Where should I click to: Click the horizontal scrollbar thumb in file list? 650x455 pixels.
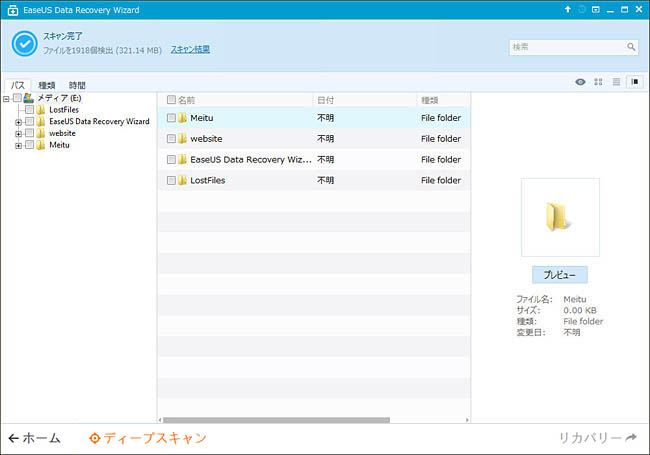click(276, 420)
